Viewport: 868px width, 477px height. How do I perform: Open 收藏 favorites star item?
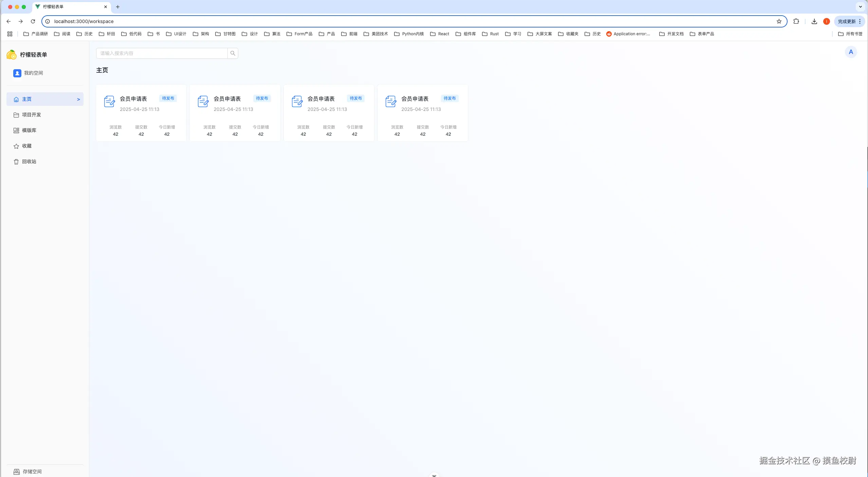(x=26, y=146)
